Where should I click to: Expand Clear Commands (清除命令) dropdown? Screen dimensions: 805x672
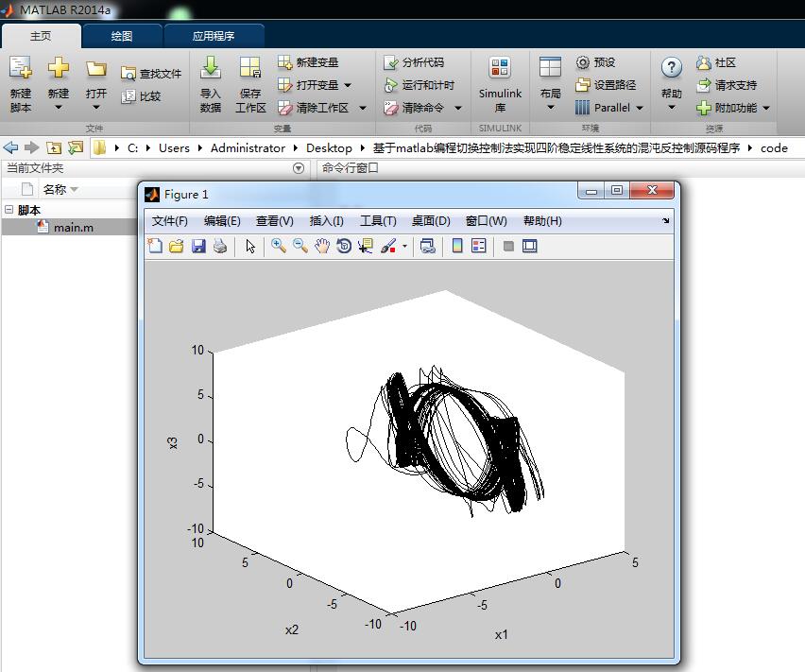click(458, 108)
